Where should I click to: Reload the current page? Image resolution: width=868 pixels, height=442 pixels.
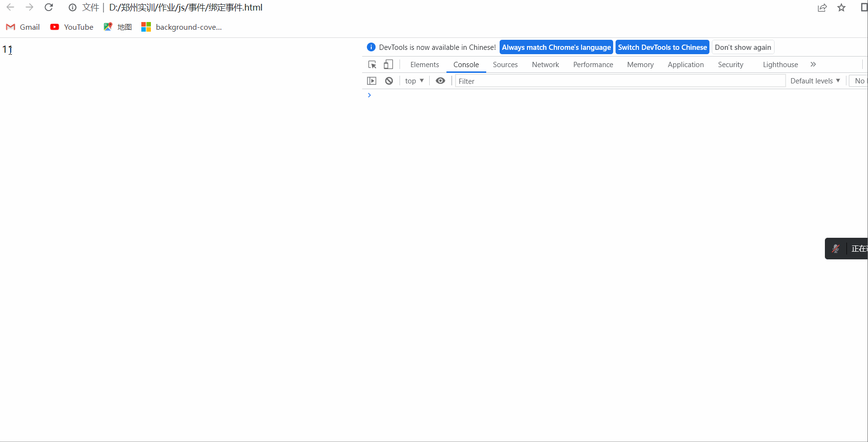48,7
